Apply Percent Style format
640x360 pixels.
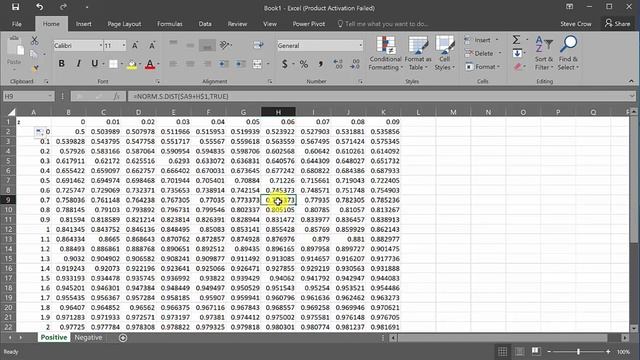click(304, 64)
